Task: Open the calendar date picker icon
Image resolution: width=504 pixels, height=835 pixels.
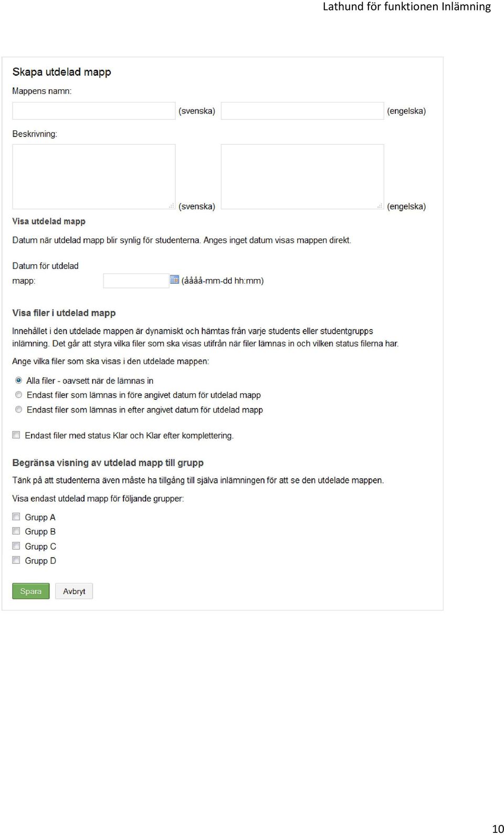Action: tap(174, 280)
